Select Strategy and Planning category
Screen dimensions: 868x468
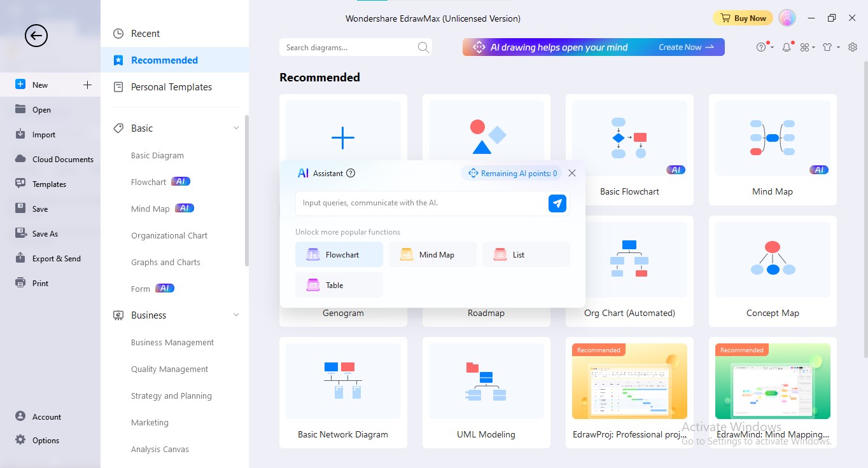171,396
